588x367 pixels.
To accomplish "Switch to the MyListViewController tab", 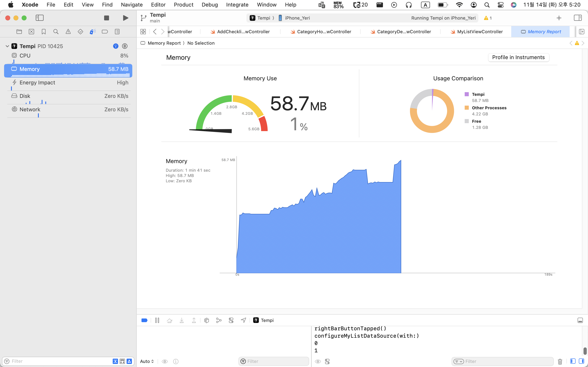I will pos(479,32).
